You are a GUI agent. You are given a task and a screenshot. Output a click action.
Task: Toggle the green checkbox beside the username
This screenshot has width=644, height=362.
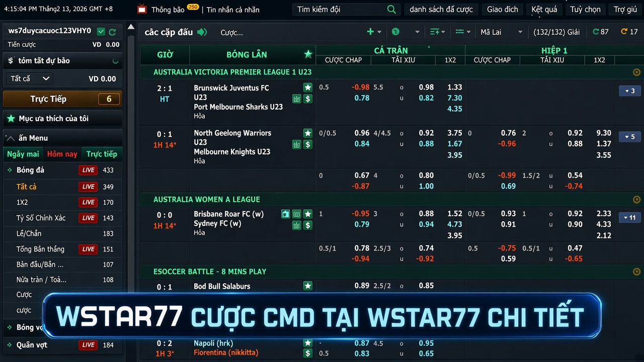pos(101,32)
